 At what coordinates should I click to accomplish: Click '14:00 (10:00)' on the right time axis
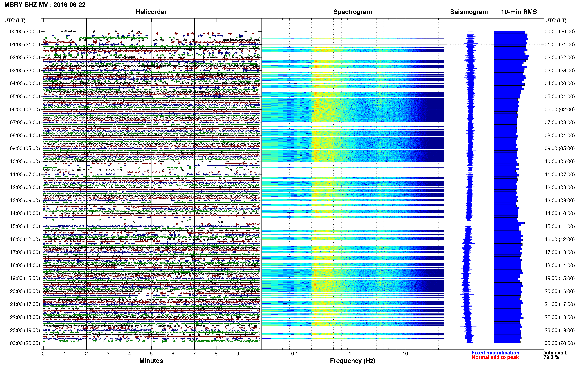click(560, 213)
